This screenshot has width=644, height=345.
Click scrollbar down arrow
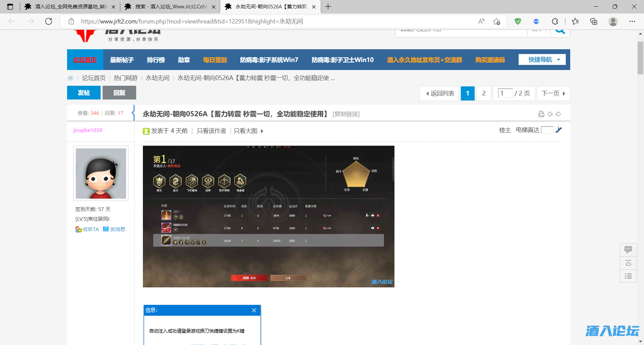coord(641,342)
